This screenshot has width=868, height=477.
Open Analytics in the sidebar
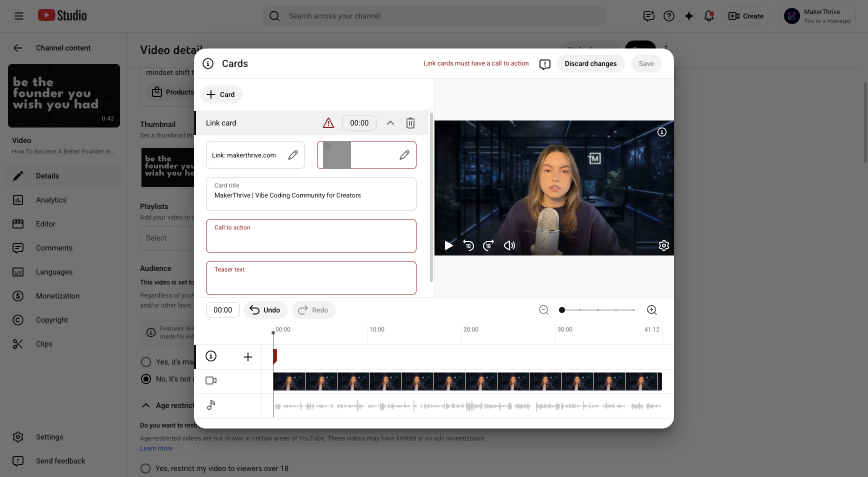pos(51,200)
